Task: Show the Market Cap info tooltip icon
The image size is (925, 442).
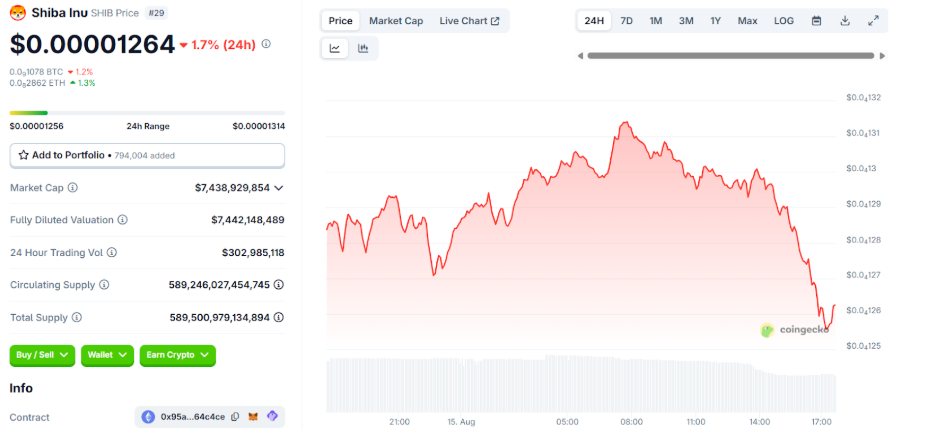Action: click(x=73, y=188)
